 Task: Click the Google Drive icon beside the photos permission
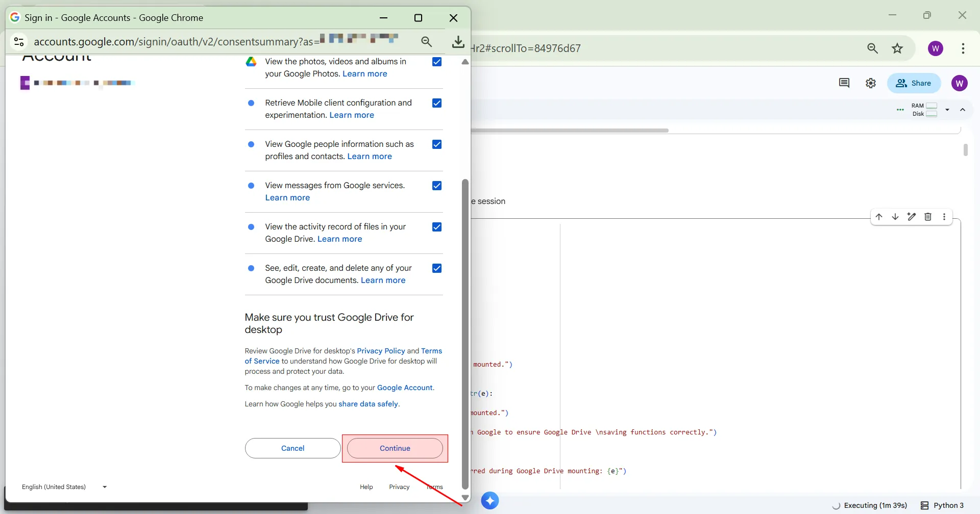[251, 62]
